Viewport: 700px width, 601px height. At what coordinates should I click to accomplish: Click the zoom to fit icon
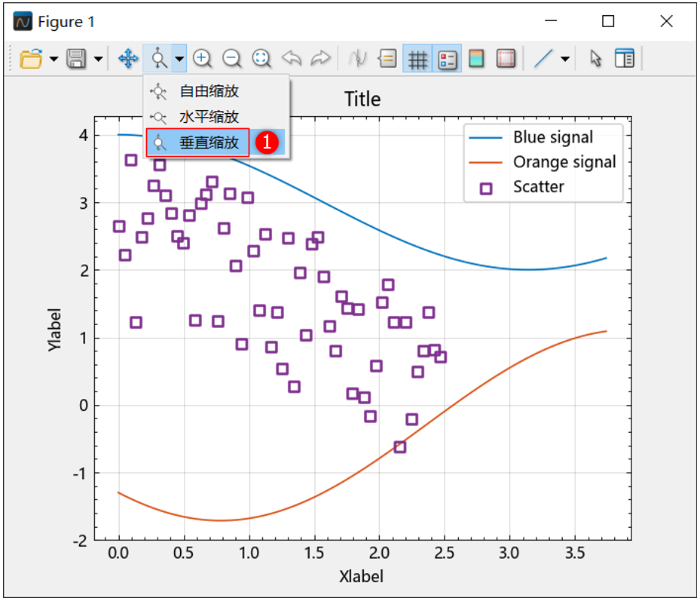pyautogui.click(x=261, y=59)
